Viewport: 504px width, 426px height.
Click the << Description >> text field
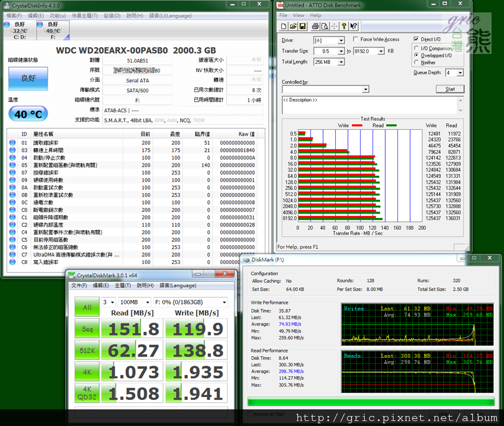coord(369,104)
